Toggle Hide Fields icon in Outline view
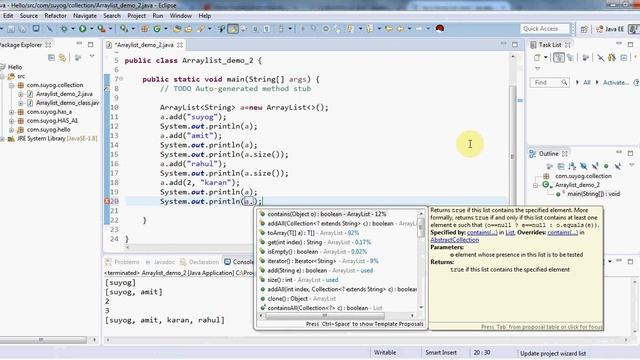 pos(584,166)
